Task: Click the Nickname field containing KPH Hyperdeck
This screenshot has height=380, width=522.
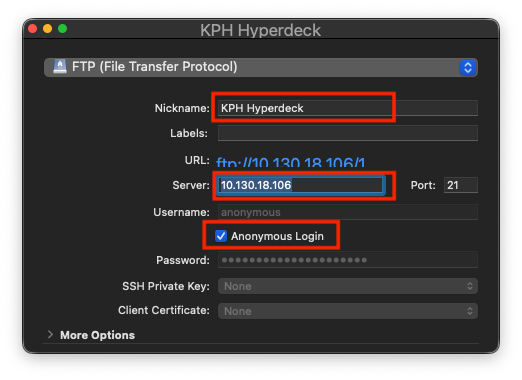Action: tap(348, 108)
